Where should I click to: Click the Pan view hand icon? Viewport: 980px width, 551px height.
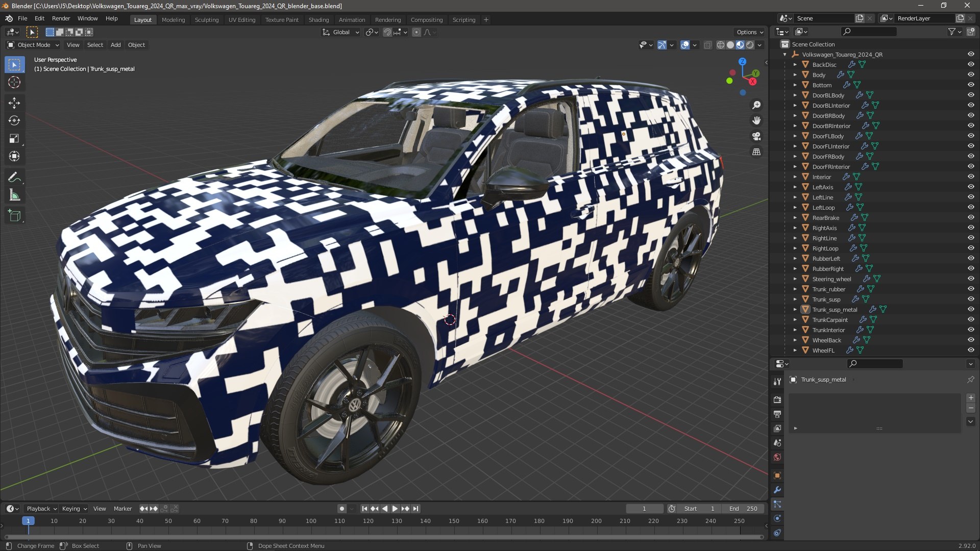[756, 120]
